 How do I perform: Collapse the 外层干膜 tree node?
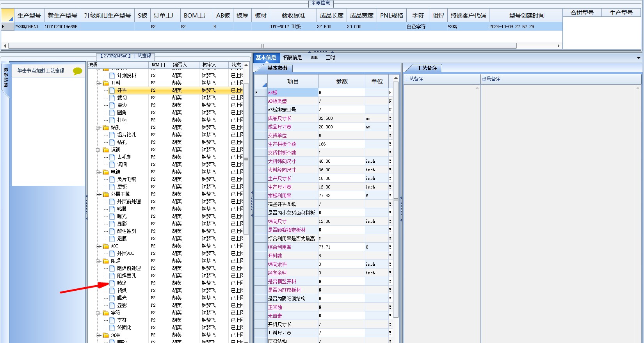[x=98, y=194]
